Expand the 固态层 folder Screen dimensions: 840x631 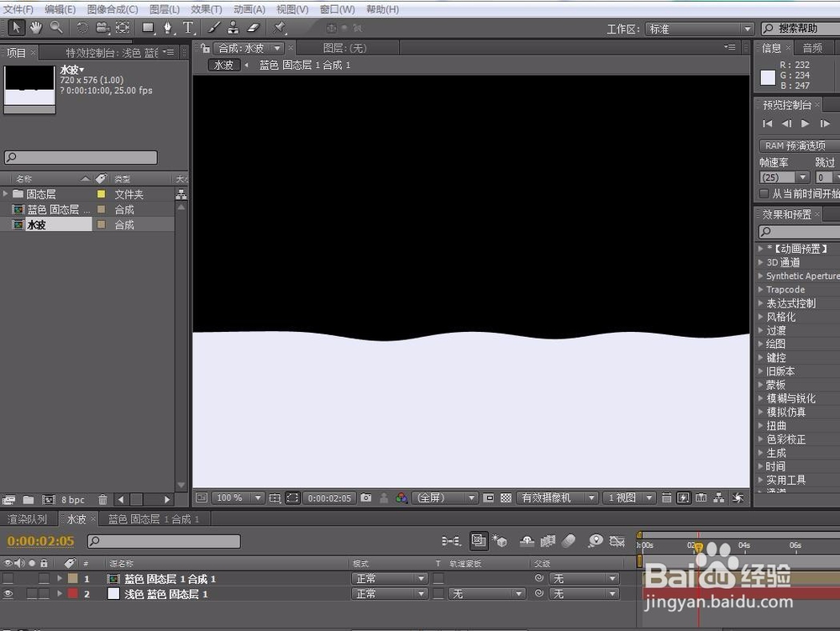point(5,193)
